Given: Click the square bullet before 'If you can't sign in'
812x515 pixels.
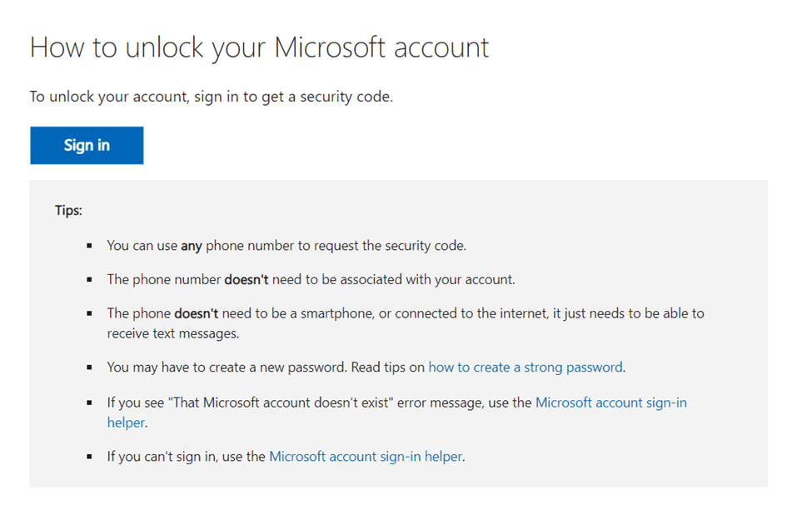Looking at the screenshot, I should pyautogui.click(x=90, y=457).
